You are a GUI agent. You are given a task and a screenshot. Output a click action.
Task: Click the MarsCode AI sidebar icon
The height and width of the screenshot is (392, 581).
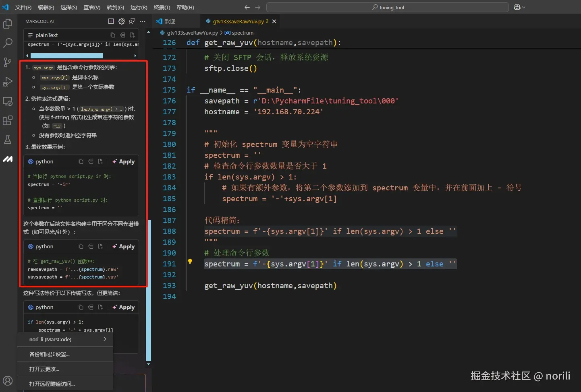click(8, 159)
